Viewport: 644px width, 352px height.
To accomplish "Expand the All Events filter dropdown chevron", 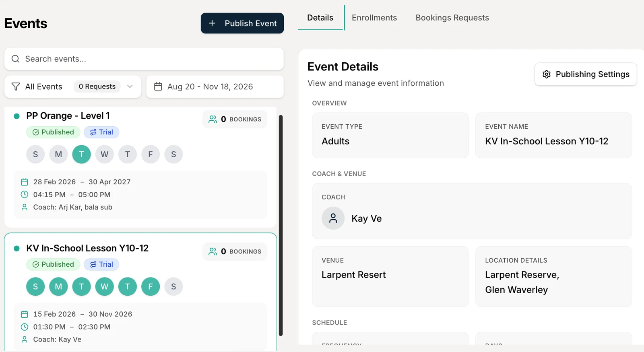I will point(130,86).
